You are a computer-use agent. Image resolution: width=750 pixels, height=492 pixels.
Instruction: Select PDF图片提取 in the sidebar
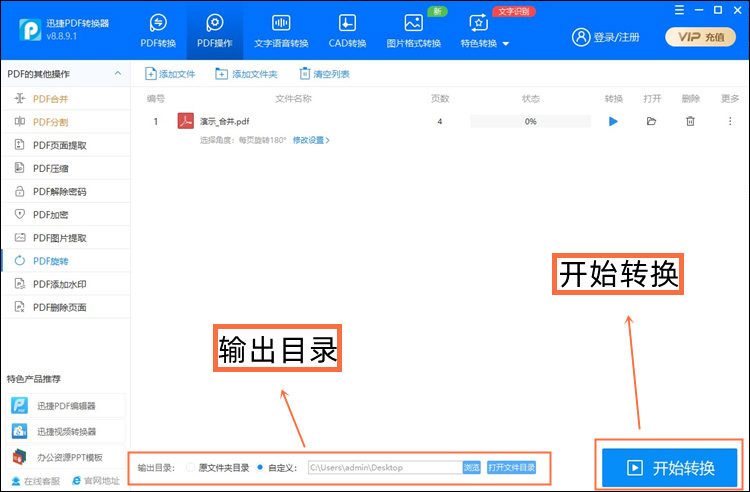pos(66,238)
